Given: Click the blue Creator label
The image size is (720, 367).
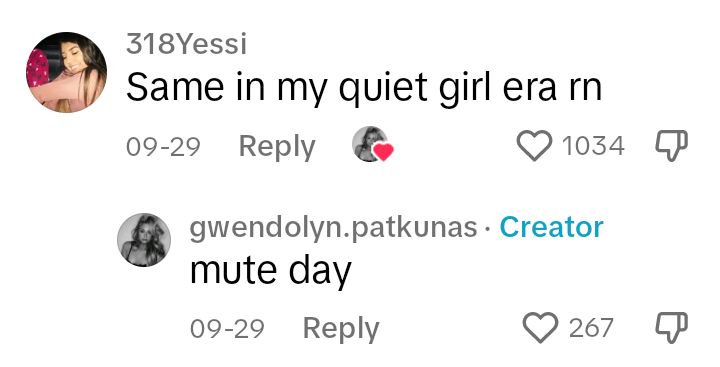Looking at the screenshot, I should coord(551,227).
